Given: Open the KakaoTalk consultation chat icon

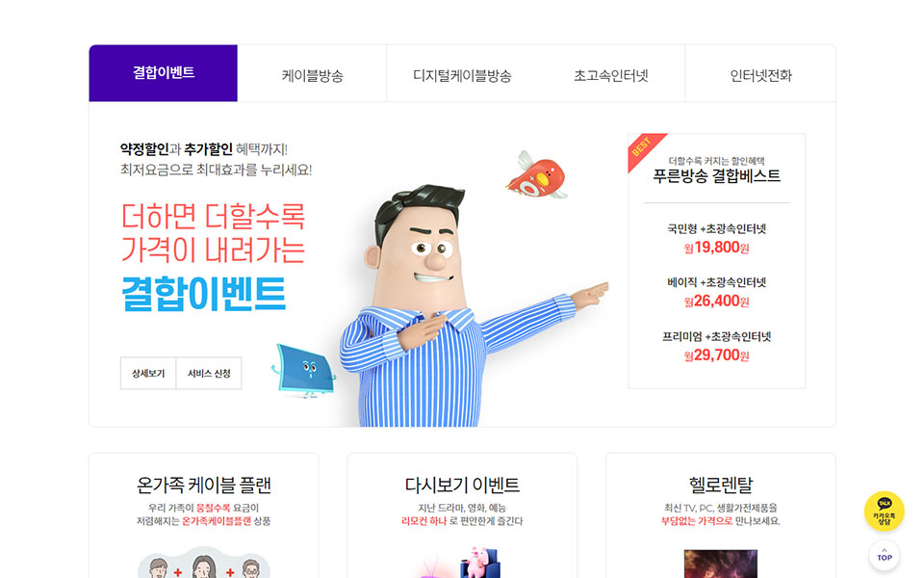Looking at the screenshot, I should 884,512.
